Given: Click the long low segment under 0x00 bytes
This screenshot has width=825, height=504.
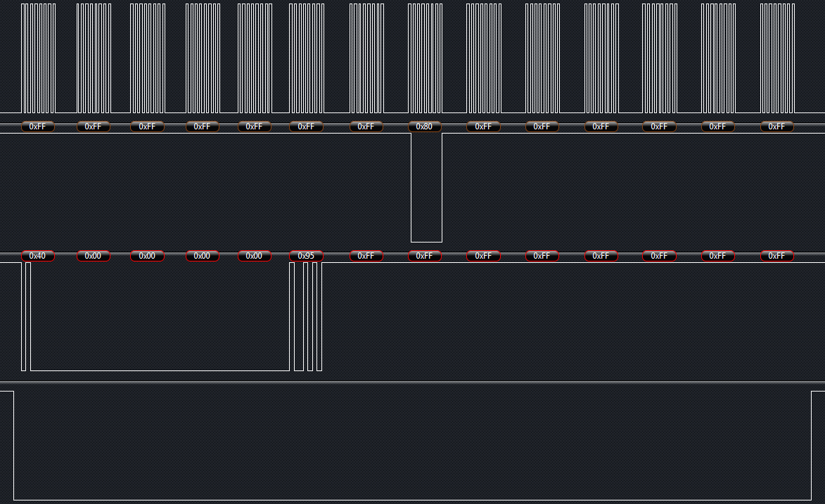Looking at the screenshot, I should (160, 370).
